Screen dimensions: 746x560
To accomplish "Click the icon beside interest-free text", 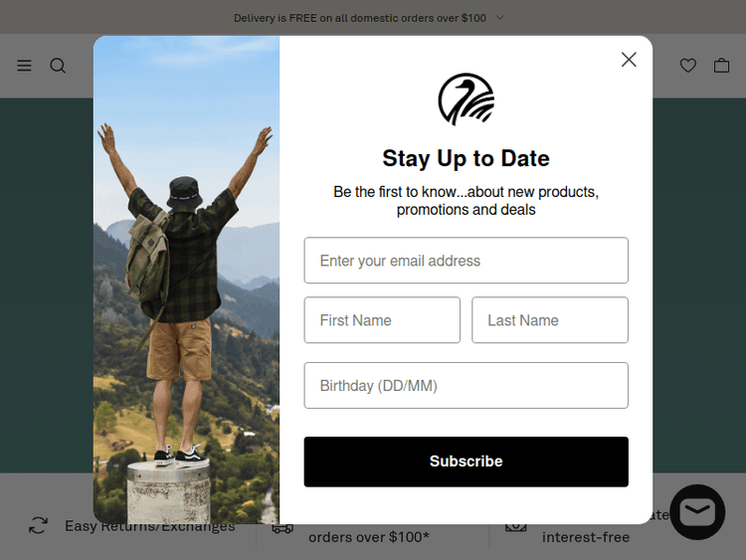I will point(515,527).
